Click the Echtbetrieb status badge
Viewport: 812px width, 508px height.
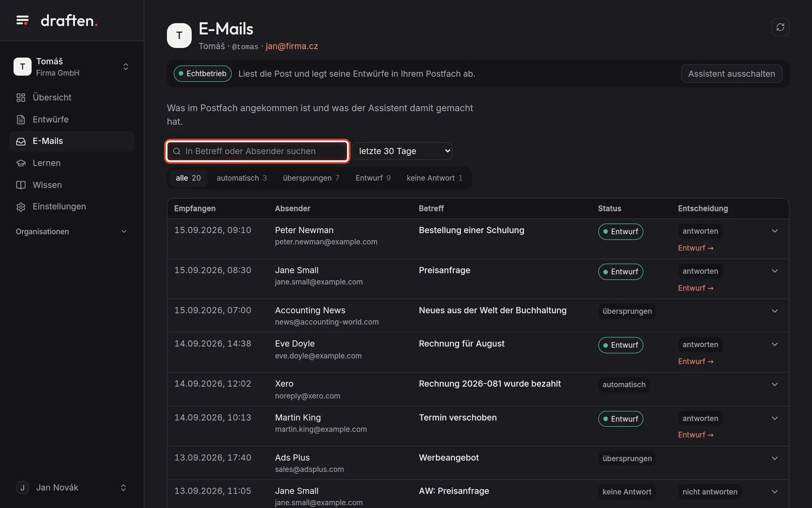tap(203, 74)
